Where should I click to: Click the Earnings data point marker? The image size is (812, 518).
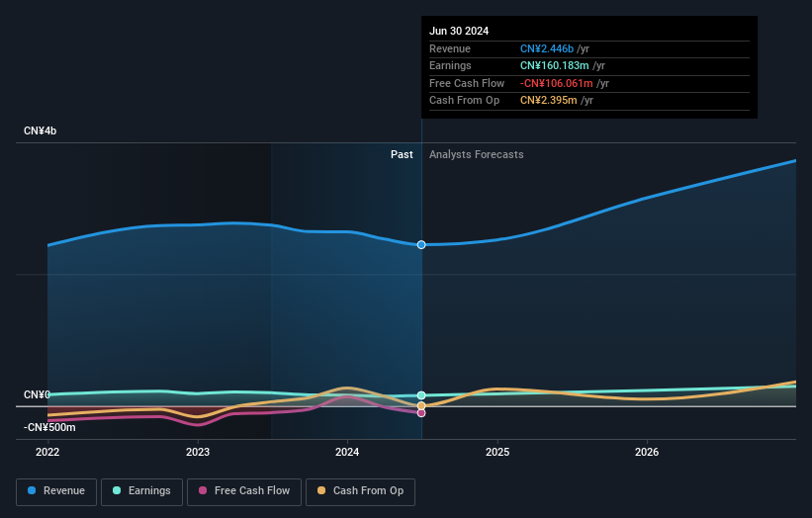(421, 395)
